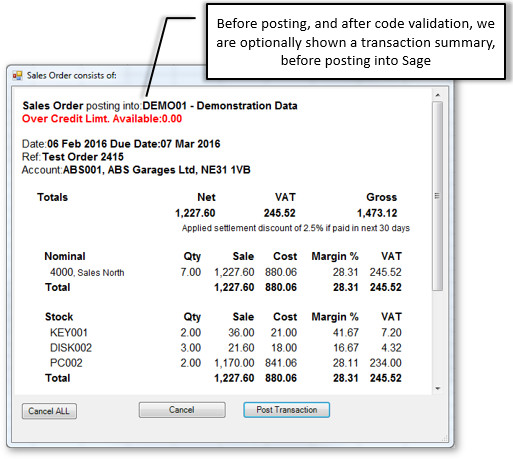The height and width of the screenshot is (459, 513).
Task: Click the Cancel ALL button
Action: click(49, 411)
